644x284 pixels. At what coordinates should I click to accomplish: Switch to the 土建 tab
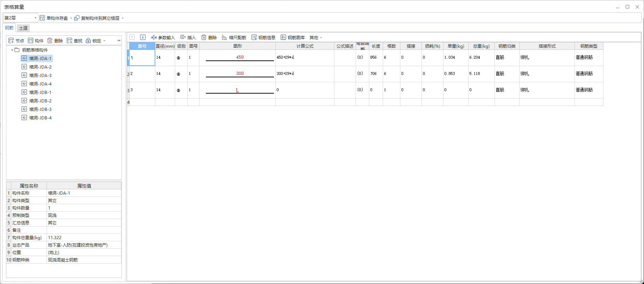pos(23,28)
